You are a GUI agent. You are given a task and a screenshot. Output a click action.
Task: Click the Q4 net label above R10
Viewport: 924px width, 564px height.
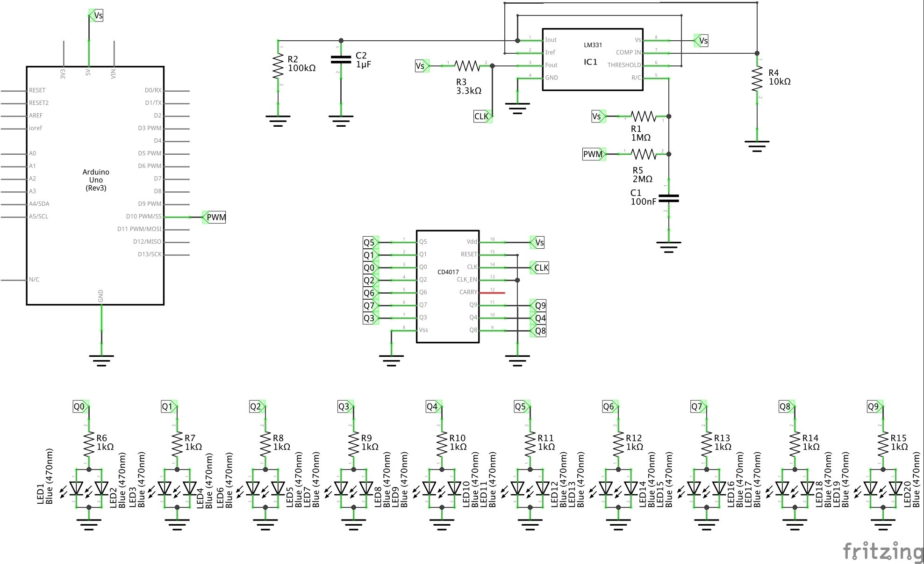tap(434, 406)
